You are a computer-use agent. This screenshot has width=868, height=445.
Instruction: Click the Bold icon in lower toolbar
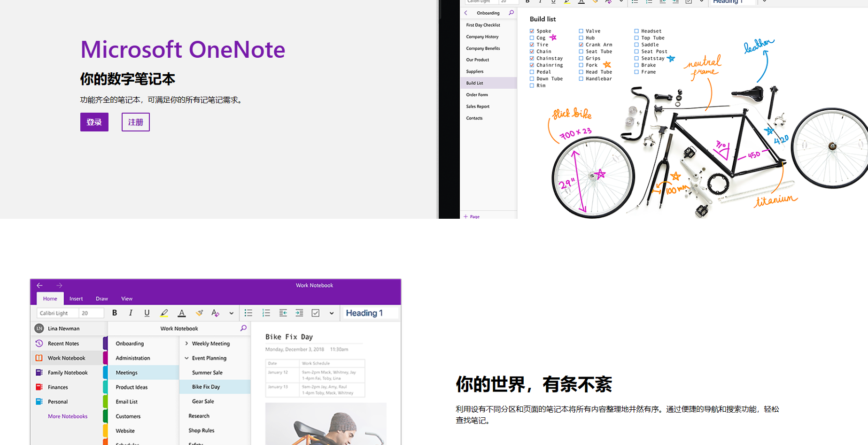(115, 313)
